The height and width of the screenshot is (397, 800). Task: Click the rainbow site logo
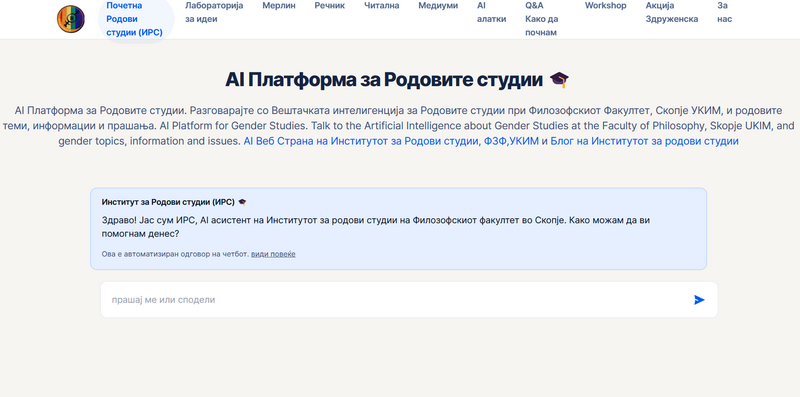70,19
